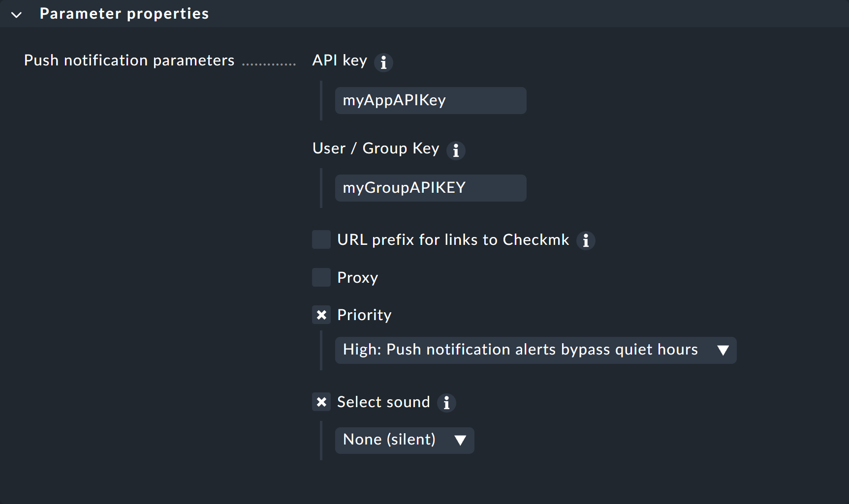Select the myGroupAPIKEY input field

430,188
